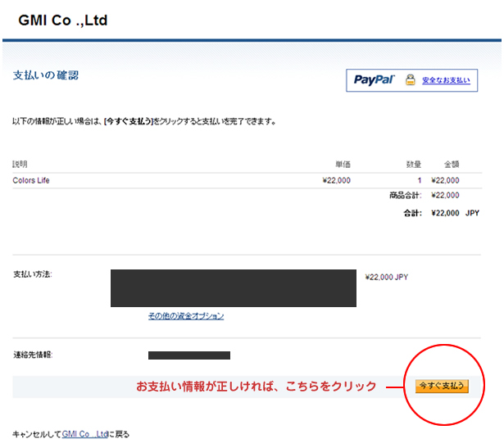Open その他の資金オプション funding options link

click(186, 316)
